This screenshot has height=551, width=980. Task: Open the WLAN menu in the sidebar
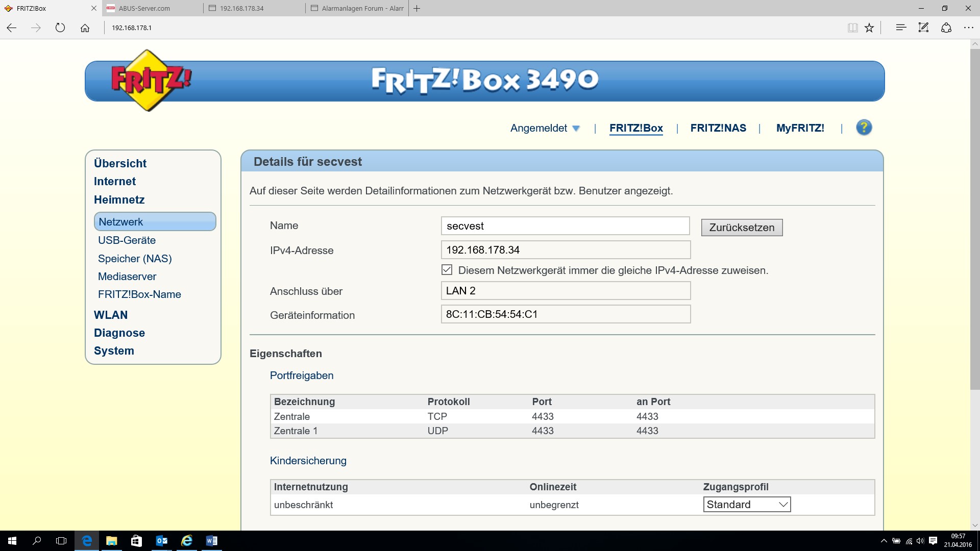tap(111, 315)
